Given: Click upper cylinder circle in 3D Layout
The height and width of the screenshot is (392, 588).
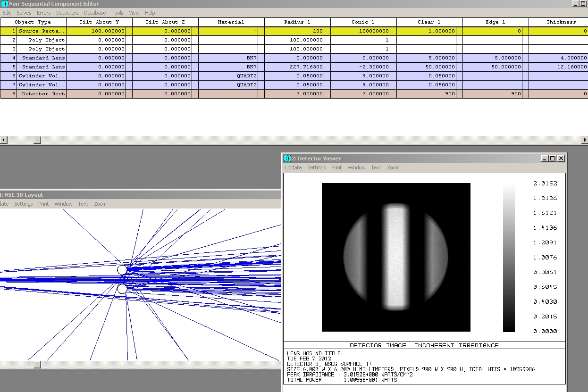Looking at the screenshot, I should point(122,270).
